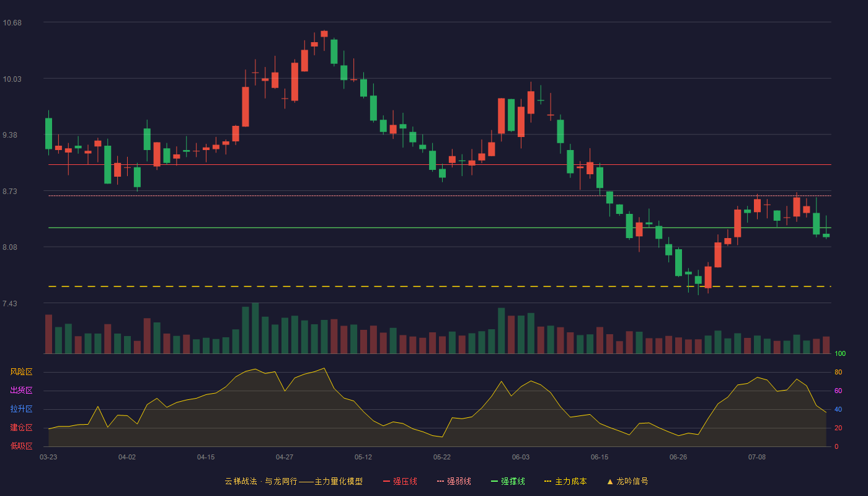The image size is (868, 496).
Task: Click the orange 80 indicator axis value
Action: pyautogui.click(x=838, y=373)
